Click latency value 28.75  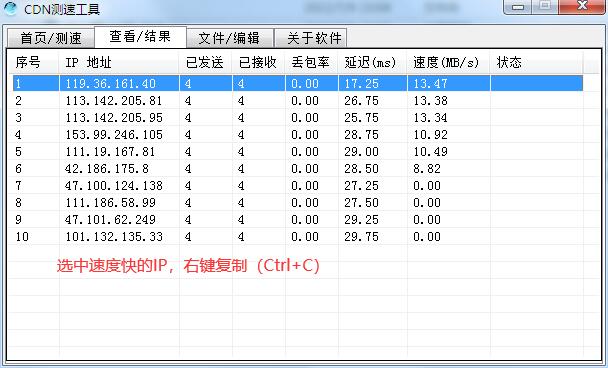(x=361, y=135)
